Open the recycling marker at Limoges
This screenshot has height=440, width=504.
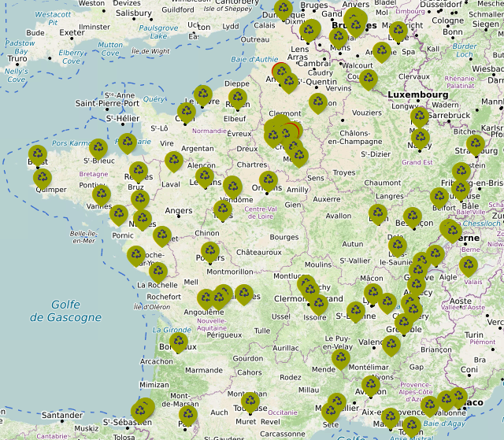[244, 294]
